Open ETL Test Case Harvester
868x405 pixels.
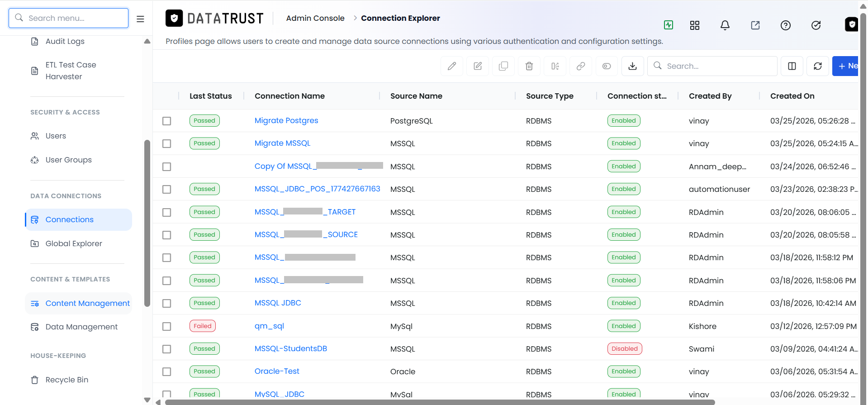(x=71, y=71)
